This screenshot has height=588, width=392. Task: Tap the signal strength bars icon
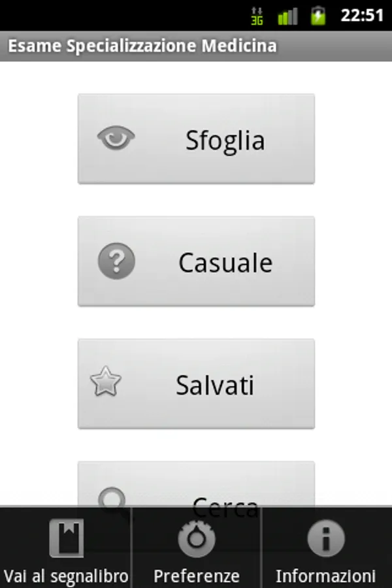[287, 16]
